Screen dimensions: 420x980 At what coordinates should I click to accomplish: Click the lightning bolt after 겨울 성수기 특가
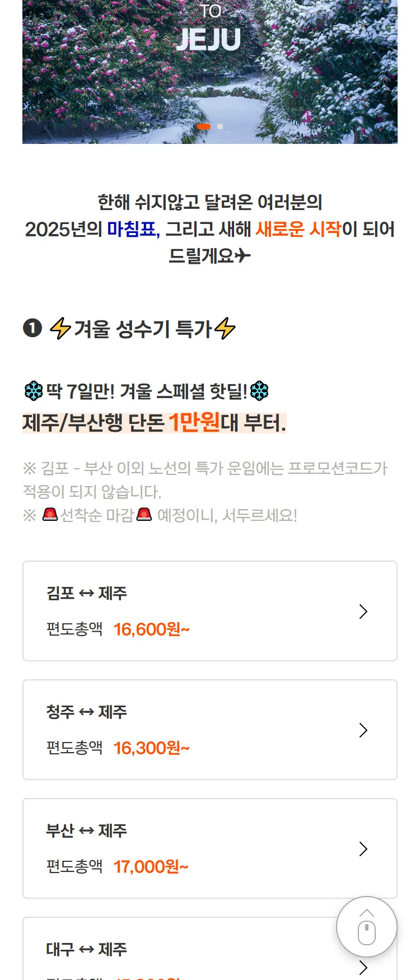click(225, 329)
